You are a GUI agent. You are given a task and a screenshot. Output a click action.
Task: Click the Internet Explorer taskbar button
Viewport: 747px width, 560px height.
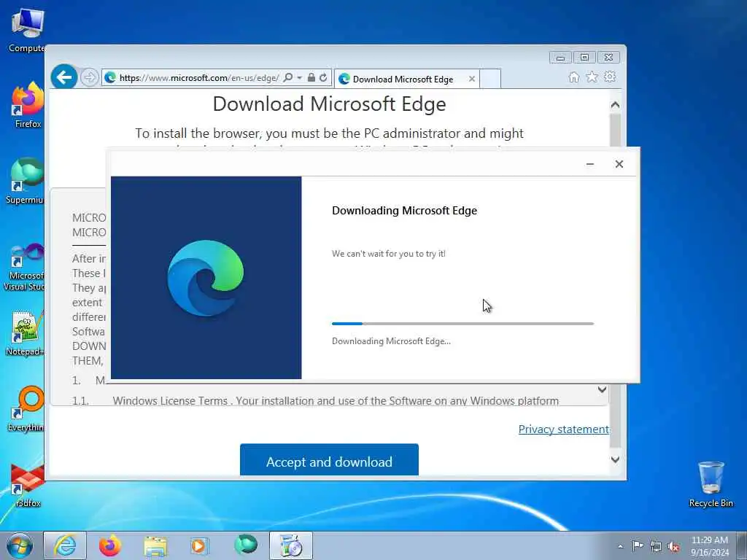[x=65, y=545]
